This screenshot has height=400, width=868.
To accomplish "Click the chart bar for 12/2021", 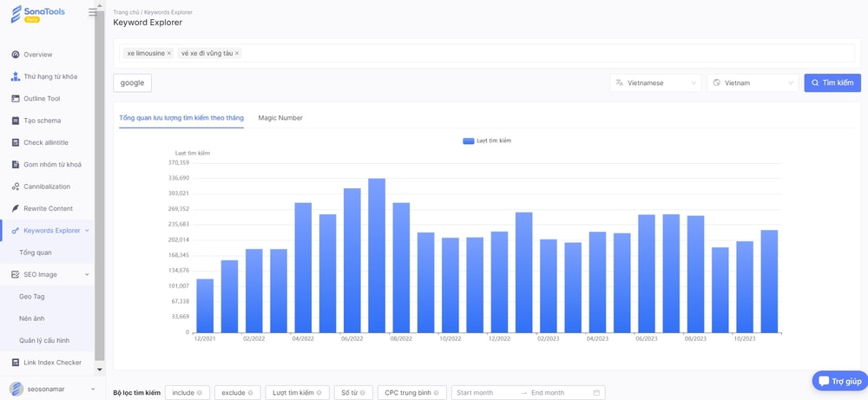I will coord(205,306).
